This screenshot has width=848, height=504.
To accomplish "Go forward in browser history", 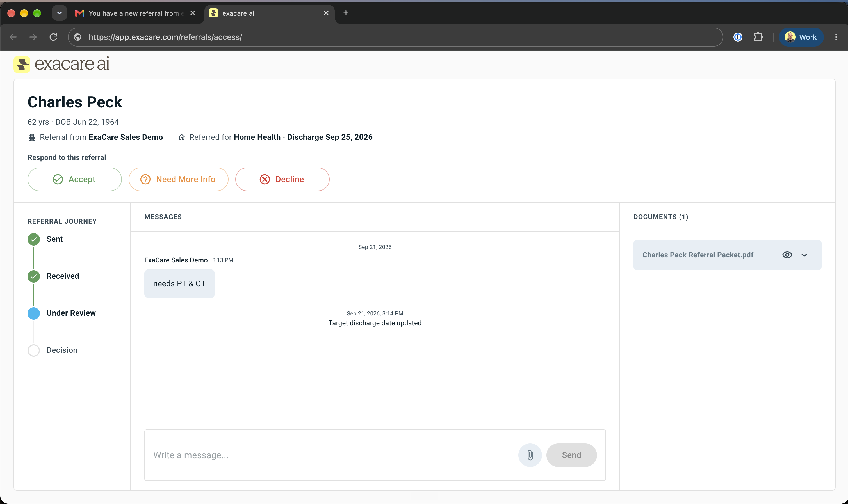I will coord(33,37).
